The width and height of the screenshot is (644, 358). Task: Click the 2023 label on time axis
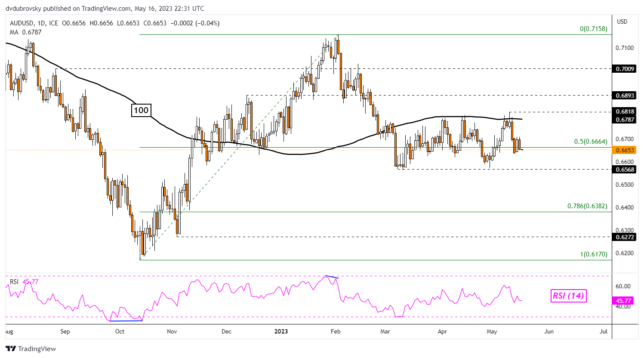(x=281, y=331)
